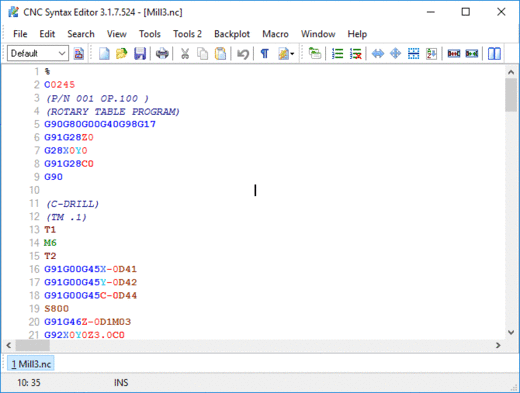
Task: Save the file with the floppy disk icon
Action: click(140, 53)
